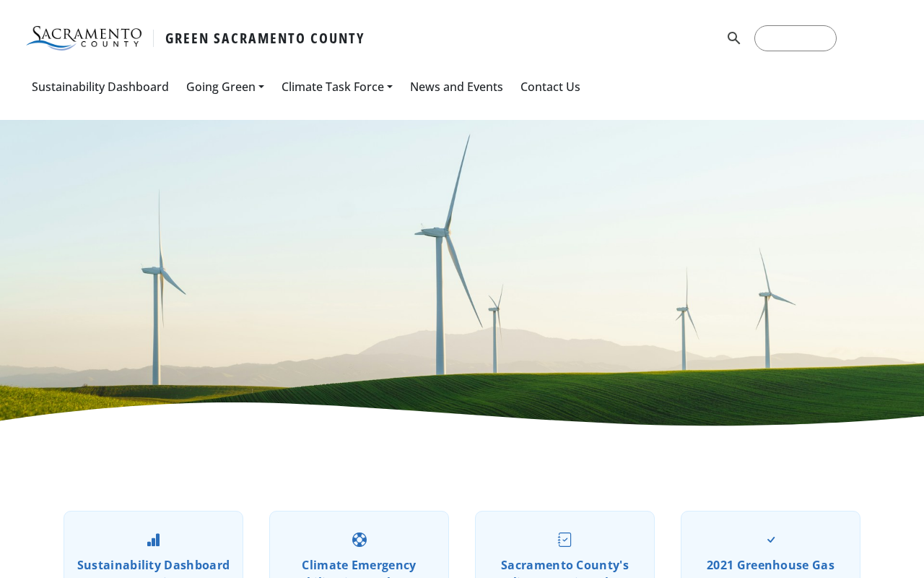Screen dimensions: 924x578
Task: Go to News and Events page
Action: (x=456, y=87)
